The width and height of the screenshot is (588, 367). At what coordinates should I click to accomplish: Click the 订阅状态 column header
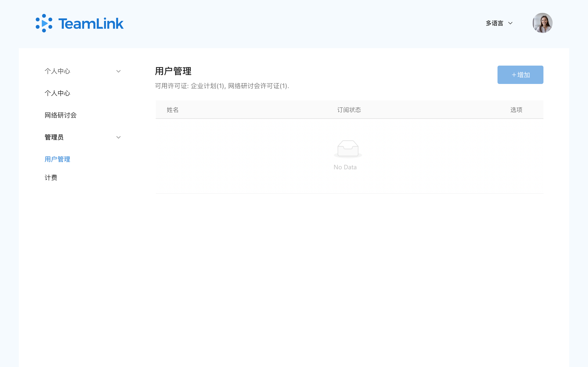[349, 110]
